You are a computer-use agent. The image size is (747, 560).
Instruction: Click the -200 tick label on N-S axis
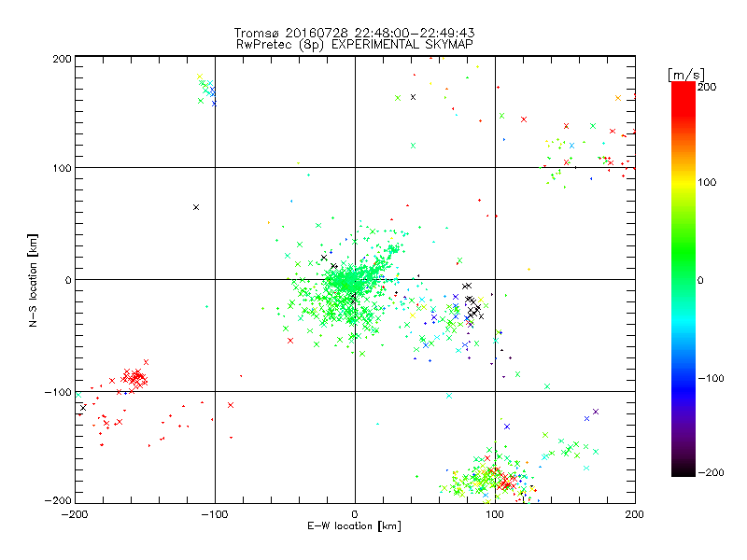pos(58,500)
